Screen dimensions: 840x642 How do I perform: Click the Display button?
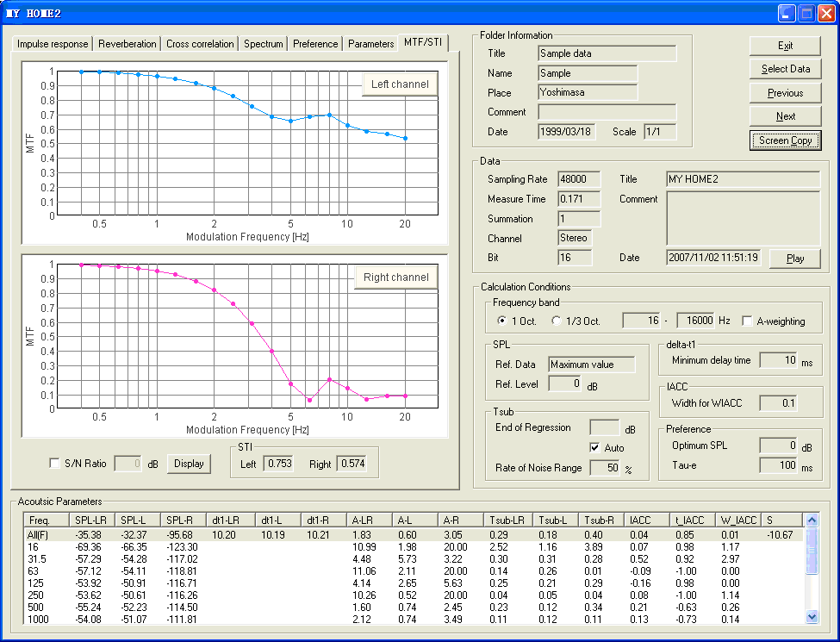(189, 464)
